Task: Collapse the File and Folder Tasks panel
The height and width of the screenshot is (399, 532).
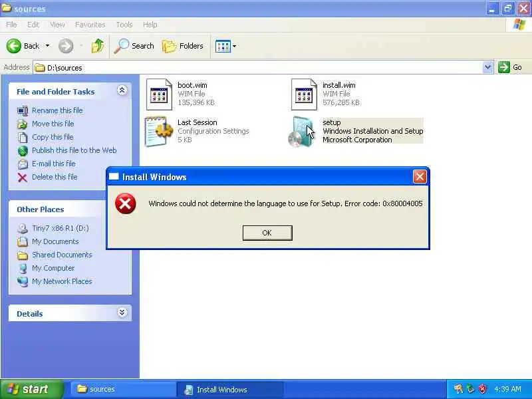Action: 122,90
